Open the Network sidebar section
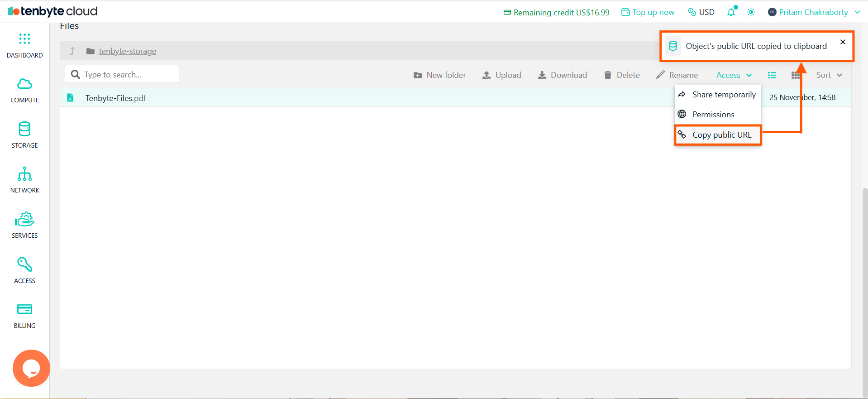The height and width of the screenshot is (399, 868). [x=24, y=180]
